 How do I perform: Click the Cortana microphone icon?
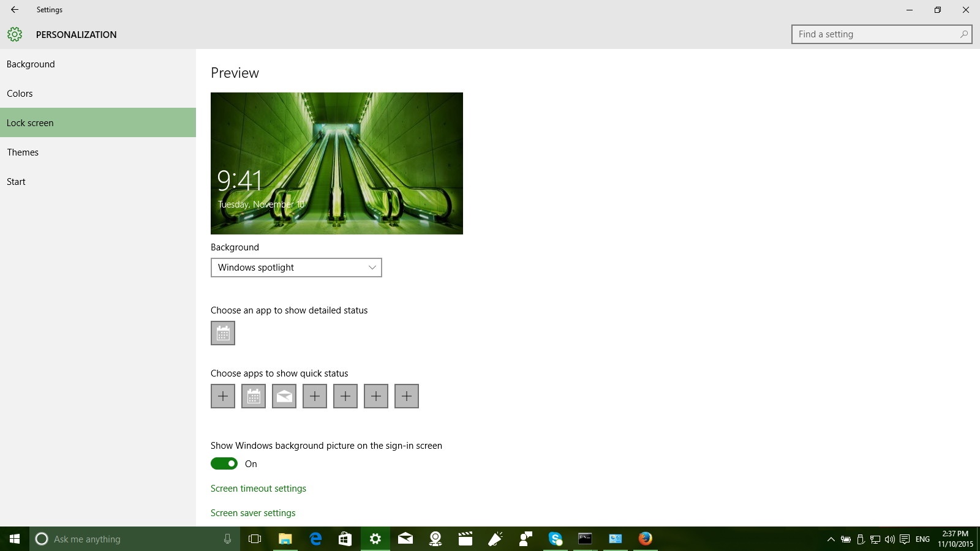point(227,539)
